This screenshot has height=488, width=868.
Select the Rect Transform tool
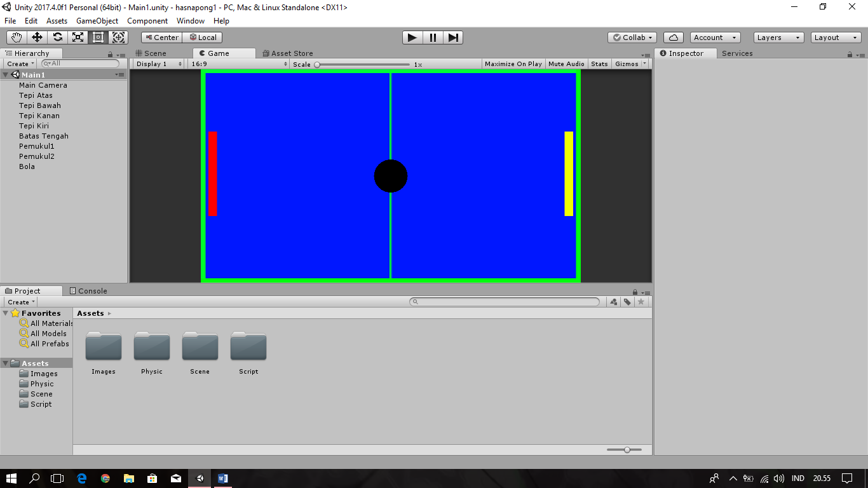(x=98, y=37)
